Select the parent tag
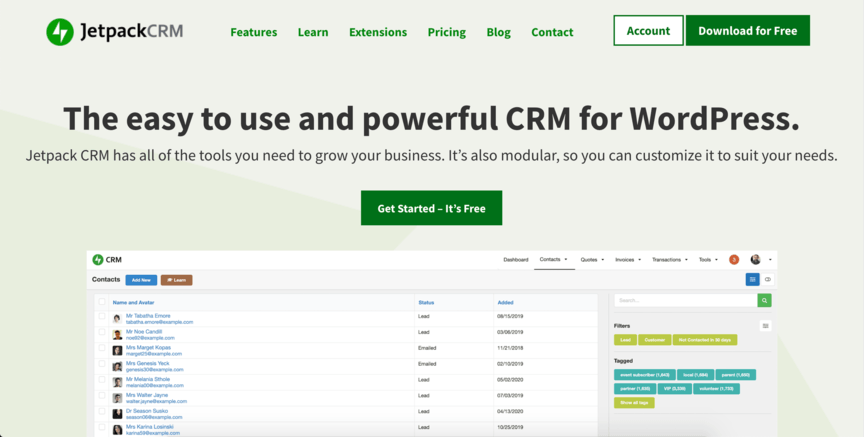 [x=736, y=375]
